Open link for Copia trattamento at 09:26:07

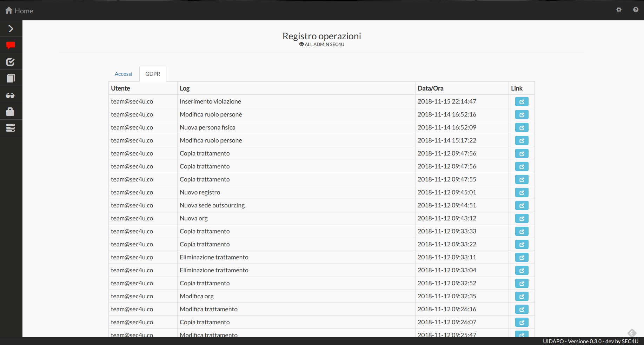(522, 323)
